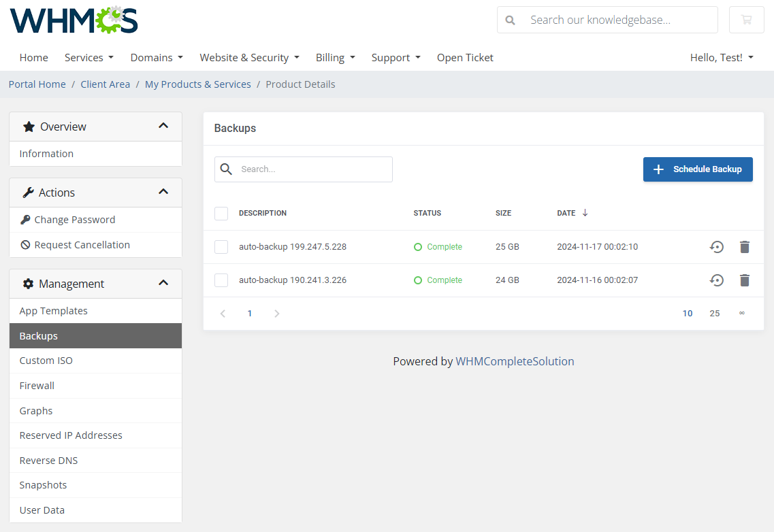Image resolution: width=774 pixels, height=532 pixels.
Task: Show 25 rows per page
Action: [x=715, y=314]
